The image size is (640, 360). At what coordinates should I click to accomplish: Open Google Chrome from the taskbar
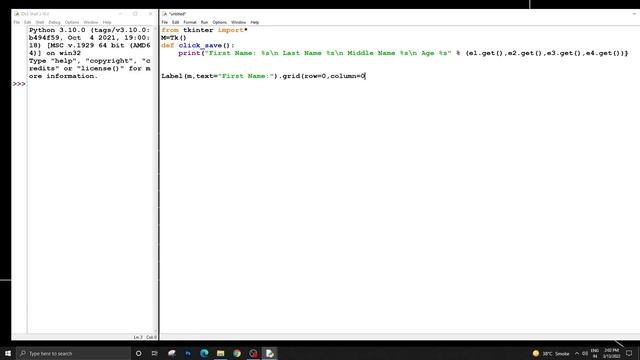point(237,353)
